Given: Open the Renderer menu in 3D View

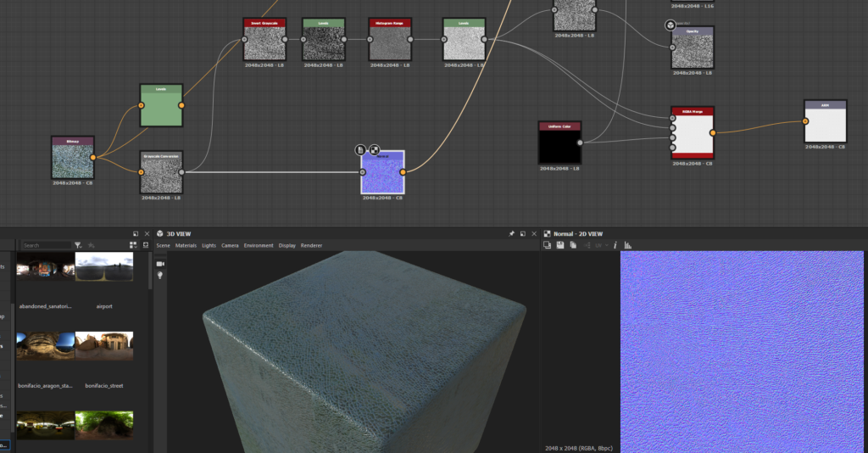Looking at the screenshot, I should 311,245.
